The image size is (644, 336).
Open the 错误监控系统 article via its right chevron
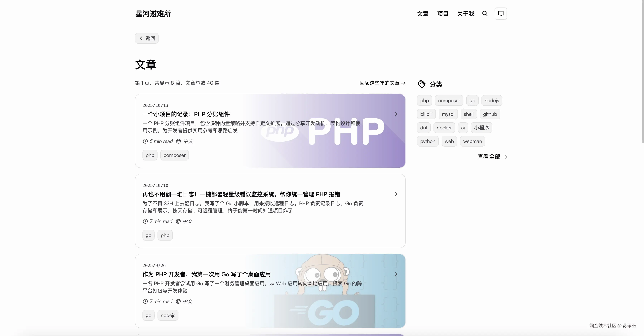(396, 194)
